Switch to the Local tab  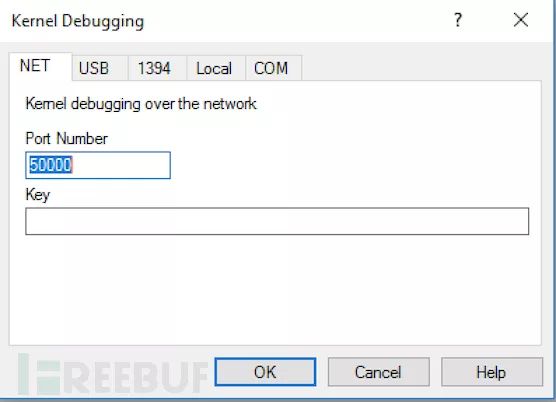216,68
